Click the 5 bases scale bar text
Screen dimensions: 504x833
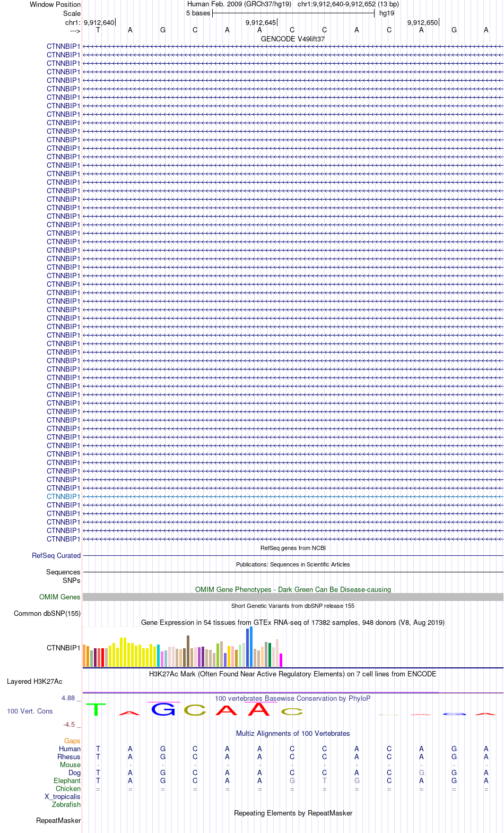coord(198,13)
